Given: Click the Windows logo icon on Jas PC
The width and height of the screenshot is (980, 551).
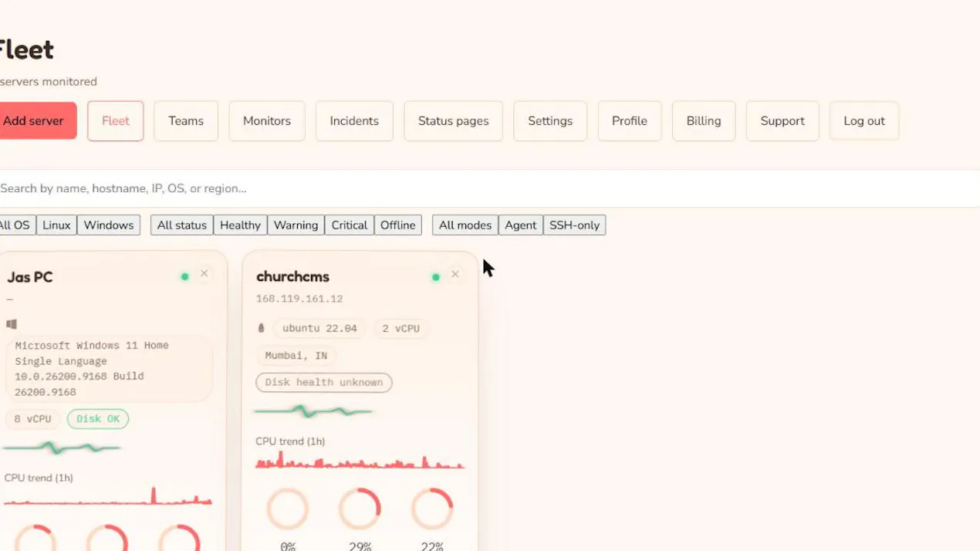Looking at the screenshot, I should tap(12, 324).
